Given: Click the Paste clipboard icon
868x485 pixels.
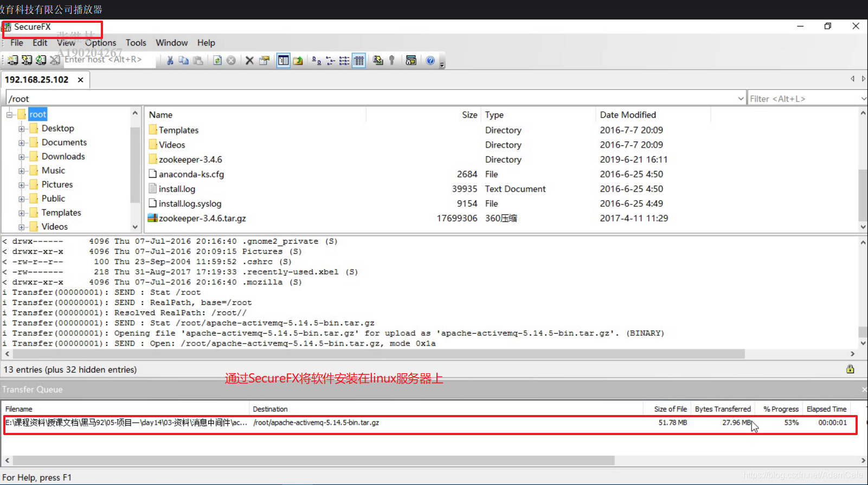Looking at the screenshot, I should 198,60.
